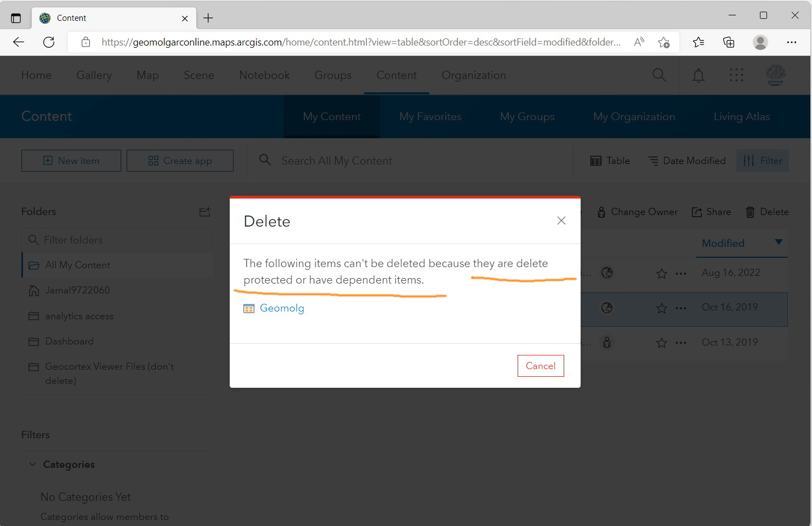Favorite the item modified Oct 16, 2019
The width and height of the screenshot is (812, 526).
pos(662,308)
